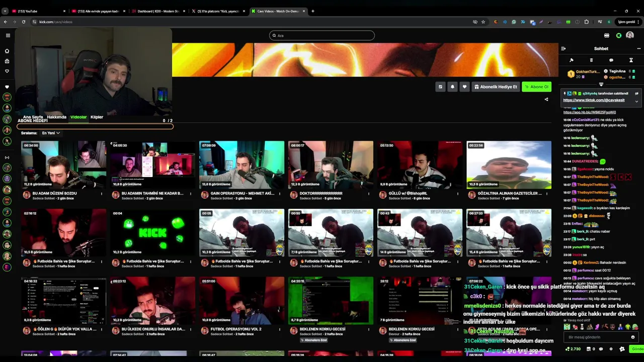Open the Home icon in left sidebar
The width and height of the screenshot is (644, 362).
point(7,51)
